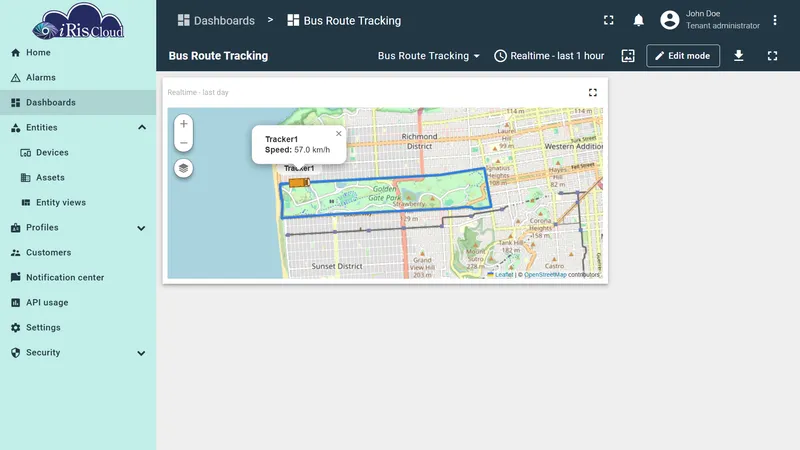This screenshot has height=450, width=800.
Task: Zoom out on the map
Action: 184,143
